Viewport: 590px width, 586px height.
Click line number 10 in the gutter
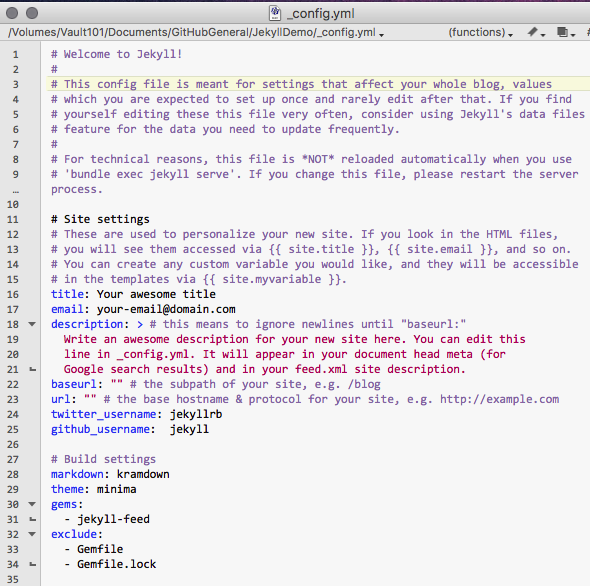click(13, 205)
